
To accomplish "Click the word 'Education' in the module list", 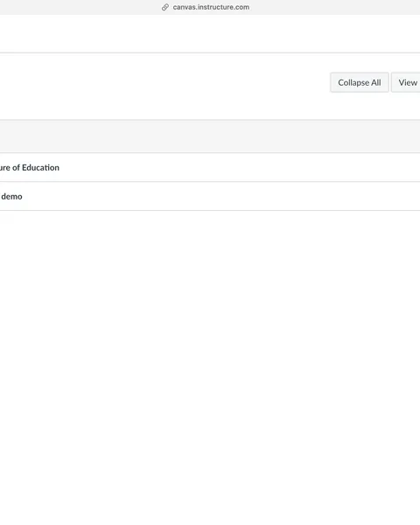I will (40, 167).
